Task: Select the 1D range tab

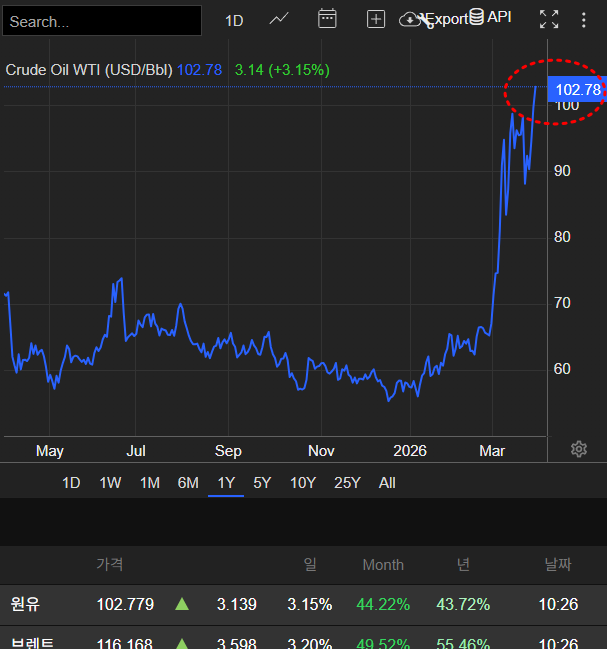Action: (71, 483)
